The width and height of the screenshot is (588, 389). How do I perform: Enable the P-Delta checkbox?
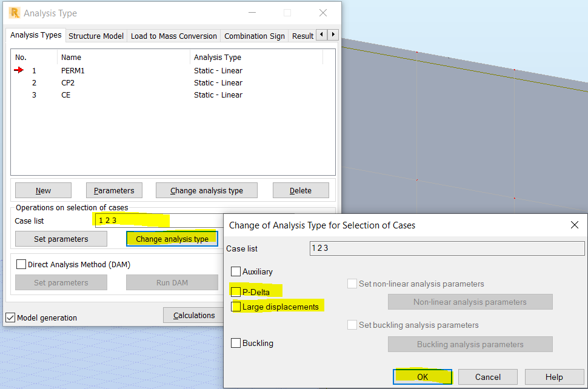[x=238, y=291]
